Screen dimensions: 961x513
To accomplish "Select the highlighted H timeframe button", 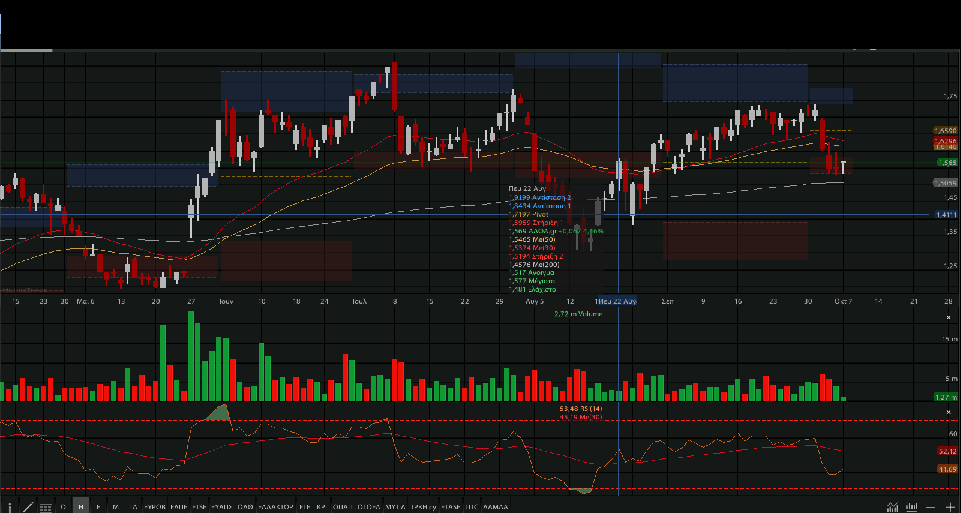I will [80, 506].
